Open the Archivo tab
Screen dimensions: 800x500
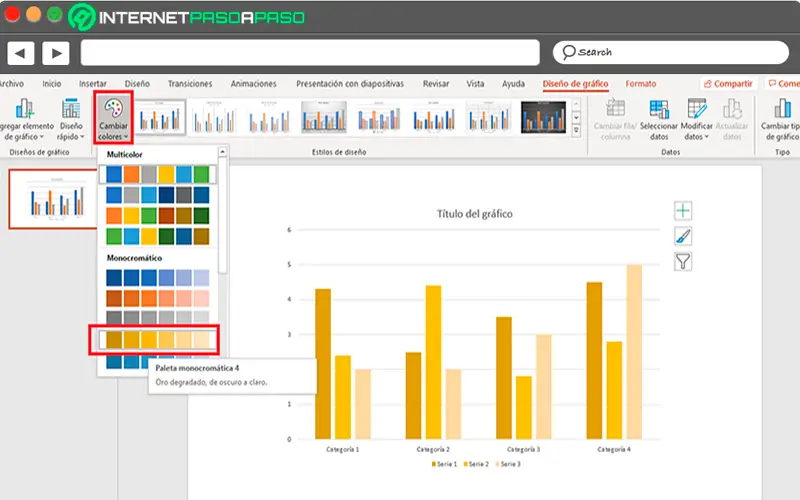pos(11,84)
